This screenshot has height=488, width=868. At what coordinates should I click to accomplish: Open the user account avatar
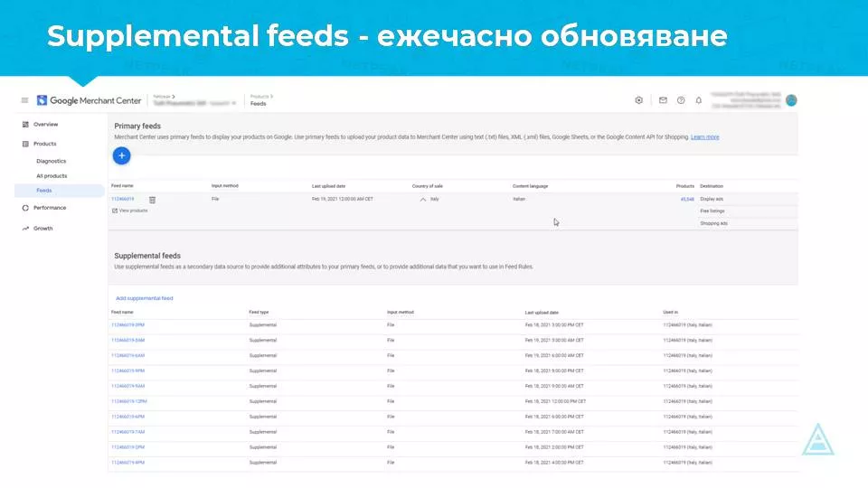point(791,100)
